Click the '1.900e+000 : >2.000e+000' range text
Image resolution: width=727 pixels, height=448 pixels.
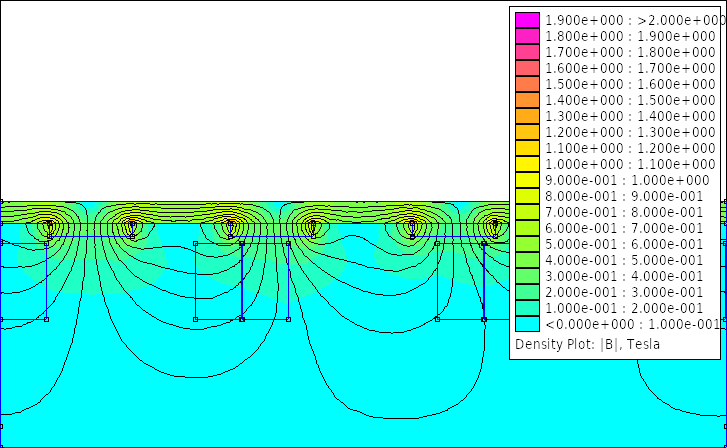coord(635,20)
